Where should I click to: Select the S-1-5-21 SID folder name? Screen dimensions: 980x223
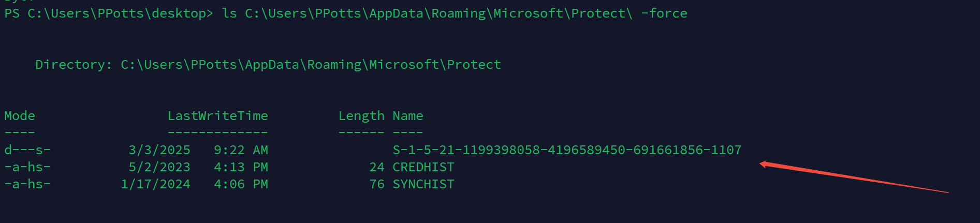[567, 150]
